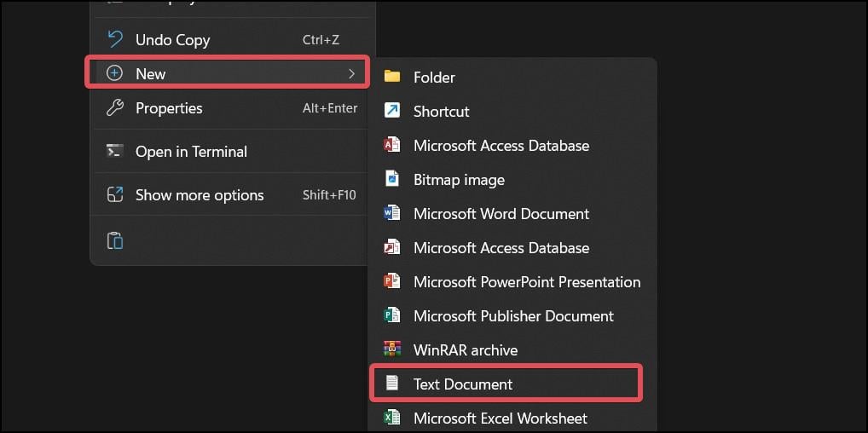Image resolution: width=868 pixels, height=433 pixels.
Task: Choose Text Document from the submenu
Action: coord(463,384)
